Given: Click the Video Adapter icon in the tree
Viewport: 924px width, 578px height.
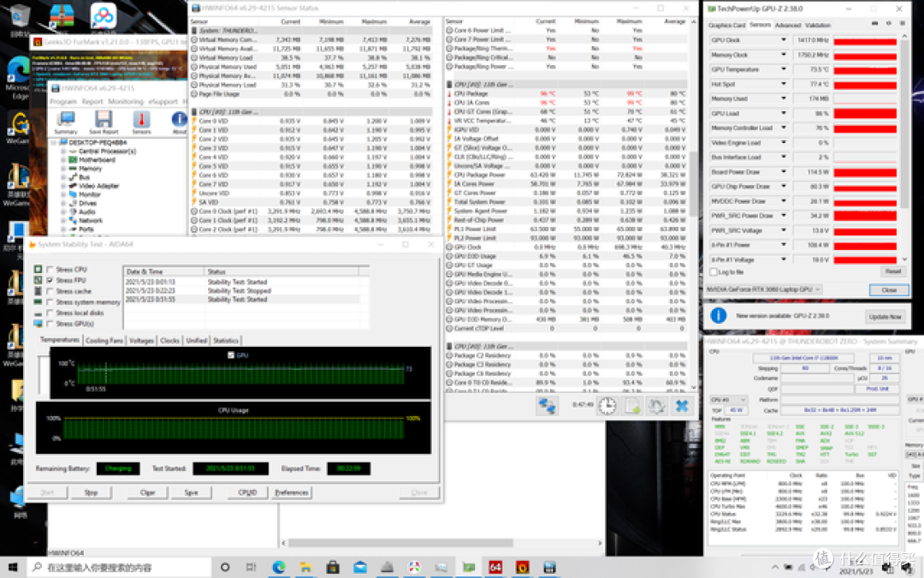Looking at the screenshot, I should 73,186.
